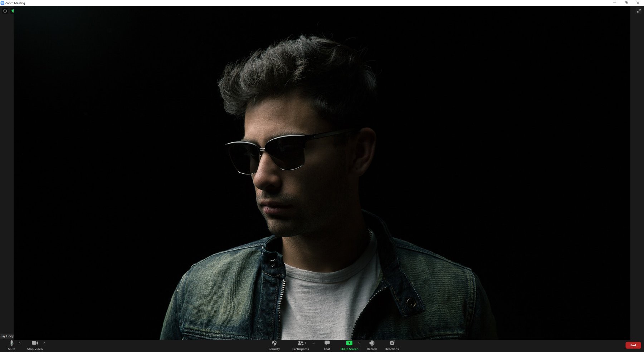The width and height of the screenshot is (644, 352).
Task: Click the Jay Hoop name label
Action: click(x=7, y=336)
